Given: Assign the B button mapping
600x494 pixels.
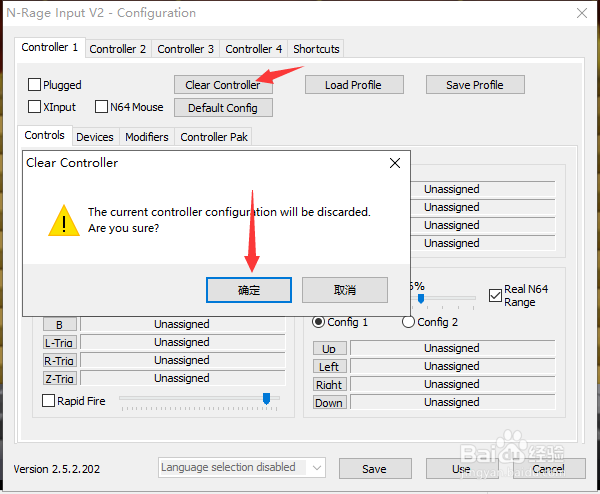Looking at the screenshot, I should click(x=60, y=324).
